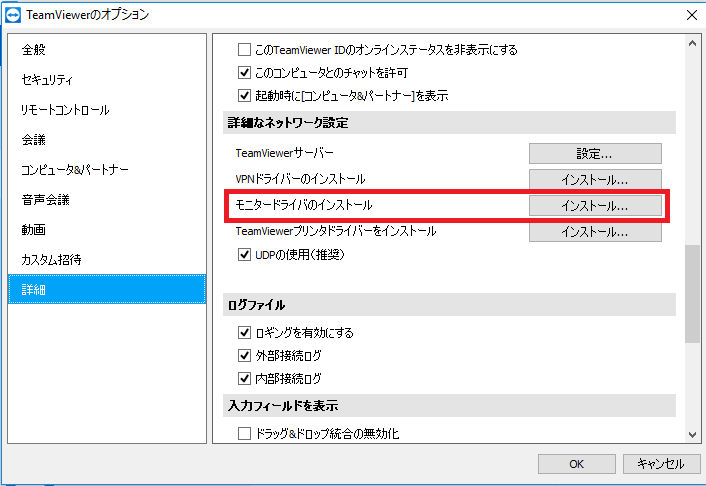Disable UDPの使用(推奨) checkbox
The height and width of the screenshot is (486, 706).
click(244, 254)
